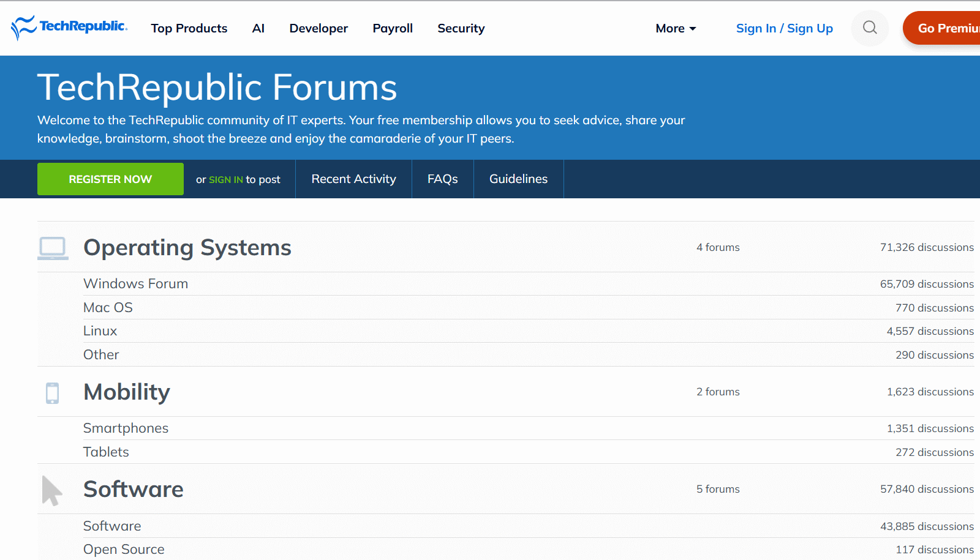This screenshot has width=980, height=560.
Task: Click the Operating Systems laptop icon
Action: tap(53, 248)
